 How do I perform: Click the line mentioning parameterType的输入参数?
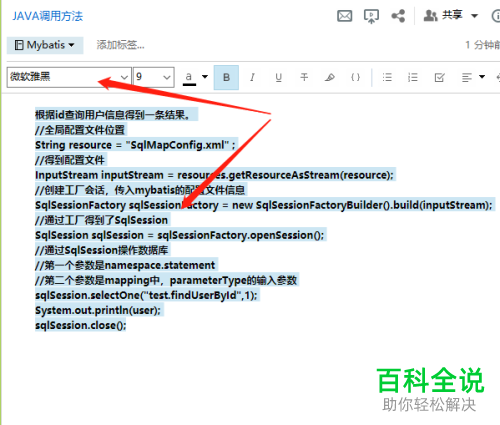pos(166,280)
